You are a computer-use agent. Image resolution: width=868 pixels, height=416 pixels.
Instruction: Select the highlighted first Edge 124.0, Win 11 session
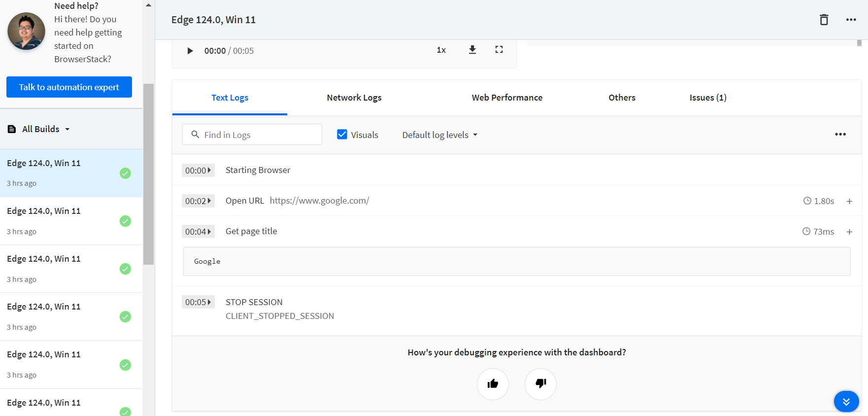[71, 173]
